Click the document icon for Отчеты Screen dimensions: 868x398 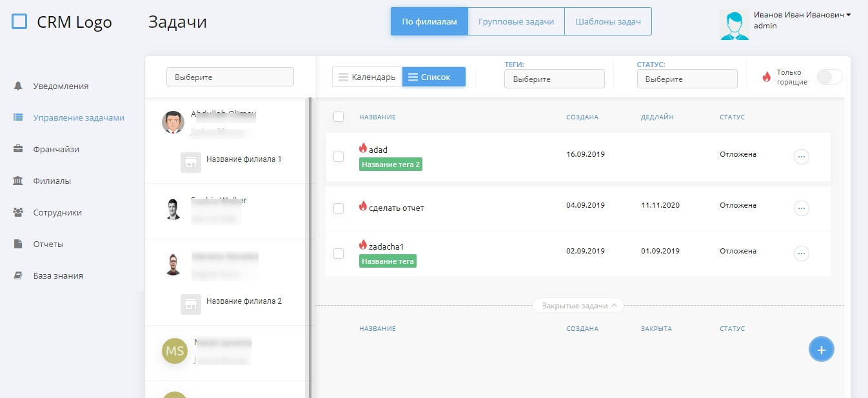(x=18, y=244)
